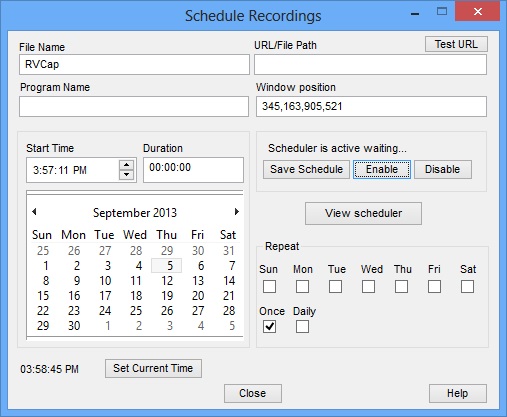Enable the Daily repeat checkbox
The image size is (507, 417).
point(302,326)
